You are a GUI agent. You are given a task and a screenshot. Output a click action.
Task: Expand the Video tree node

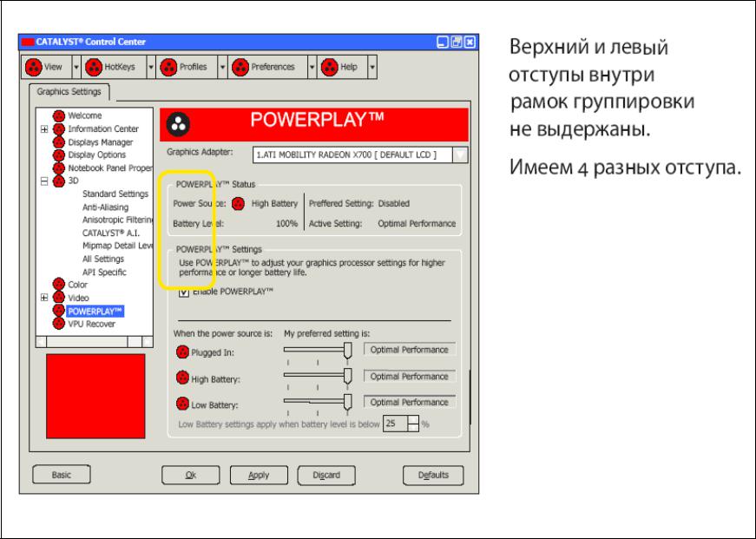[x=44, y=298]
